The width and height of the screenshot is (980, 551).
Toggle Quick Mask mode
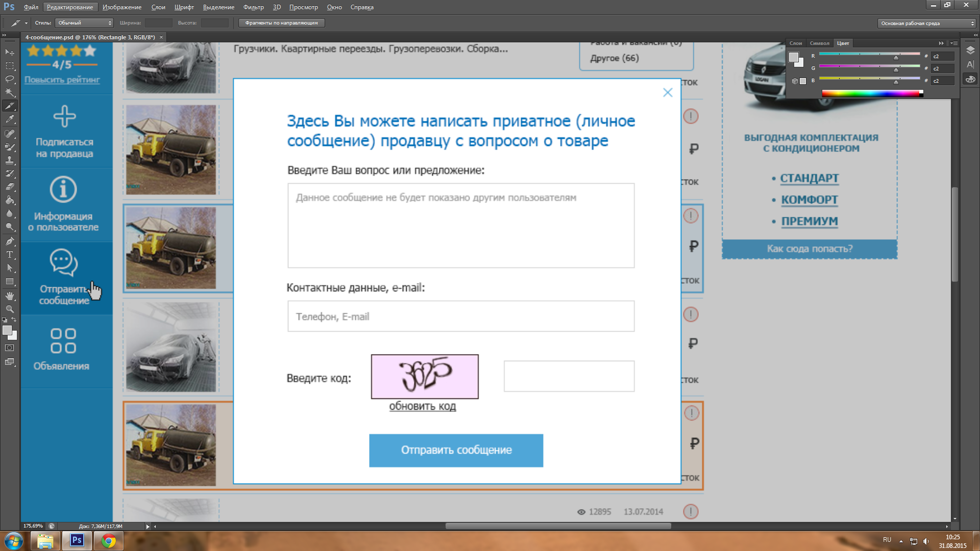[x=10, y=348]
